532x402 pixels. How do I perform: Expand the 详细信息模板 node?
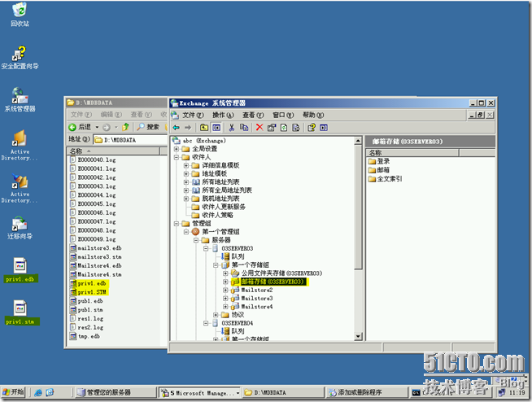pyautogui.click(x=186, y=165)
